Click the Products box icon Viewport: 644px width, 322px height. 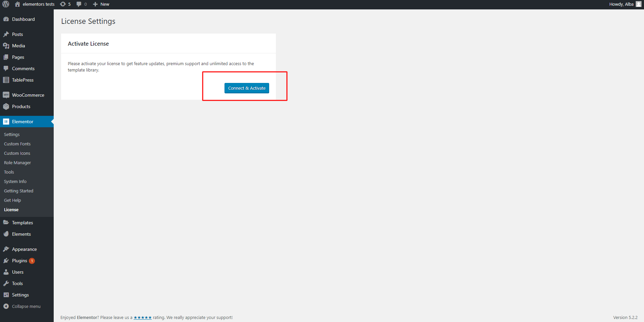(6, 106)
